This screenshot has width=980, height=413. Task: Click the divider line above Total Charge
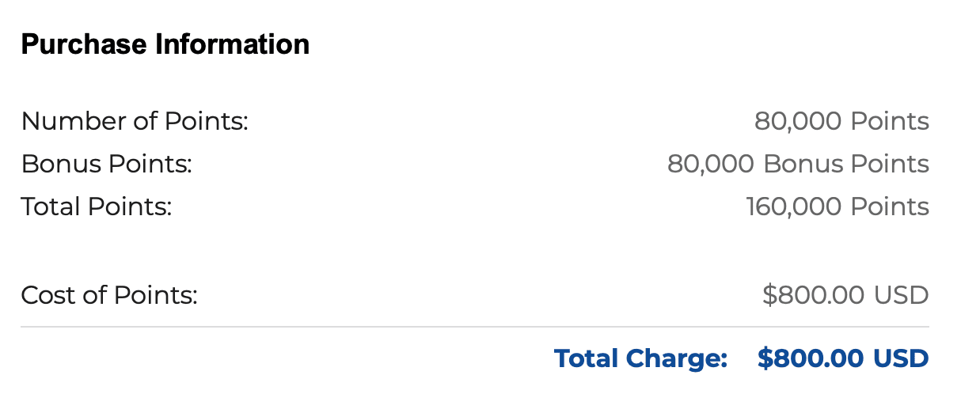[x=475, y=327]
